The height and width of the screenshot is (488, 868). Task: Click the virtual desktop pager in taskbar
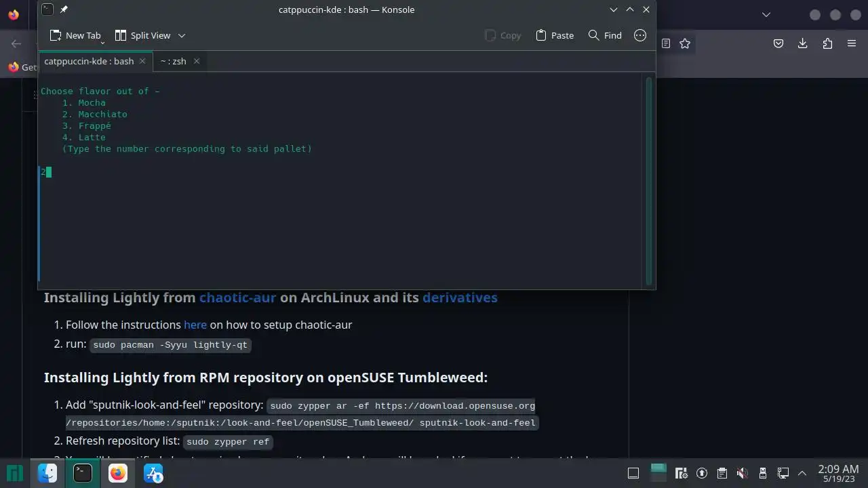tap(658, 472)
